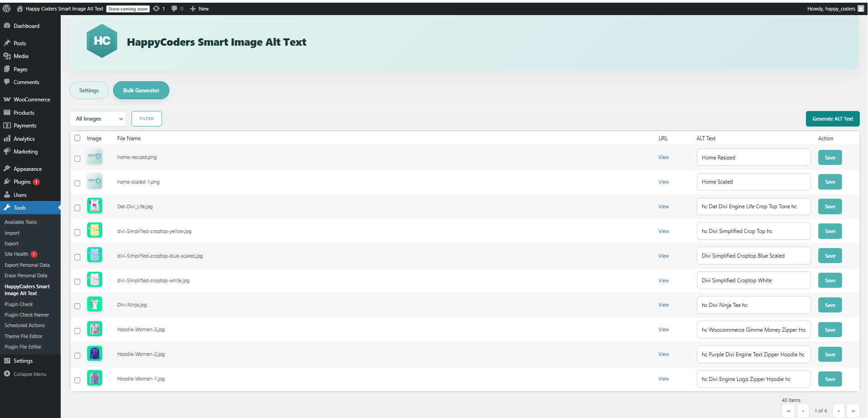Select the divi-Simplified-croptop-white.jpg checkbox

[77, 281]
